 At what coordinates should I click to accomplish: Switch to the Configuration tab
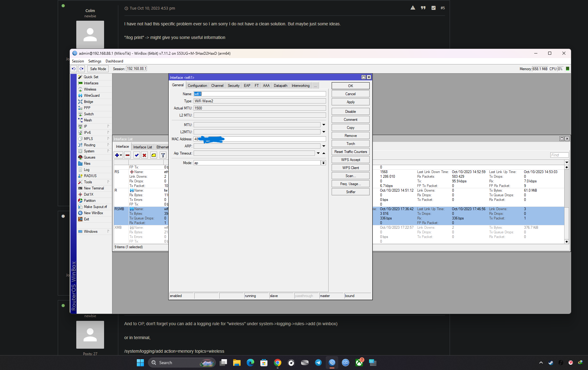point(197,86)
